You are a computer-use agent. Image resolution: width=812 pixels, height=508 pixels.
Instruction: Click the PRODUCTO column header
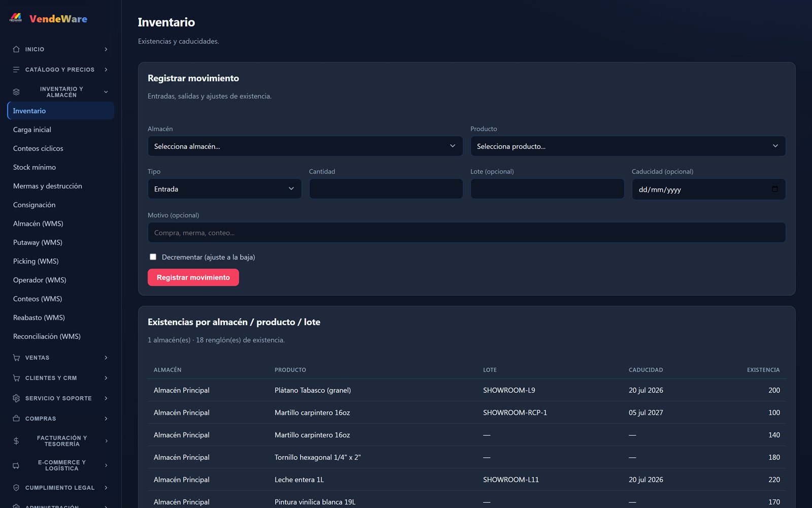pos(290,370)
